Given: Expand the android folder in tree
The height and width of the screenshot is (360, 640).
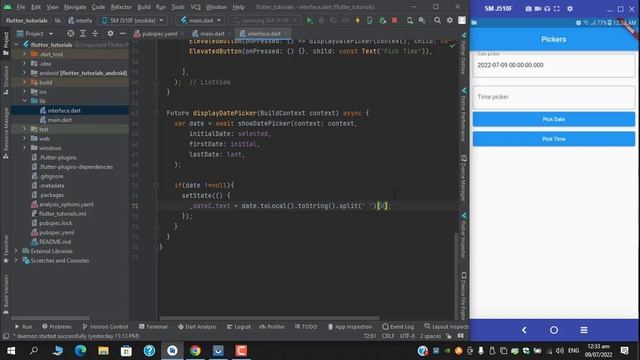Looking at the screenshot, I should [24, 73].
